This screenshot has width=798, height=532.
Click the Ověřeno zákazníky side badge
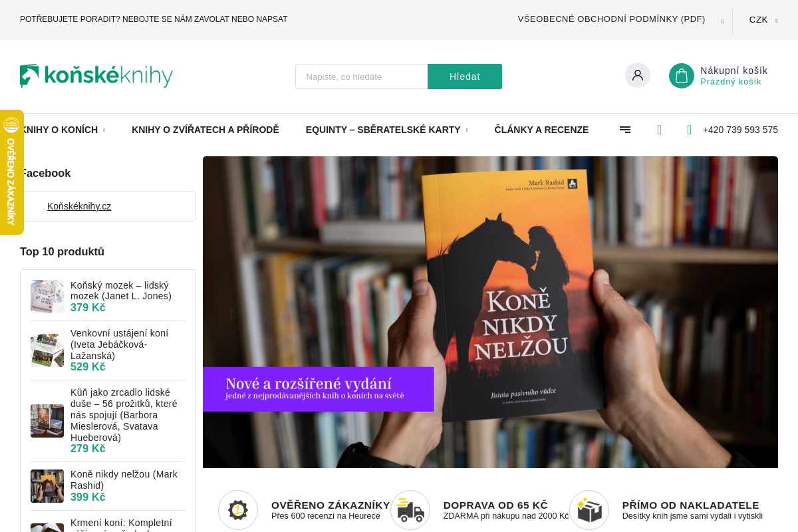point(11,172)
